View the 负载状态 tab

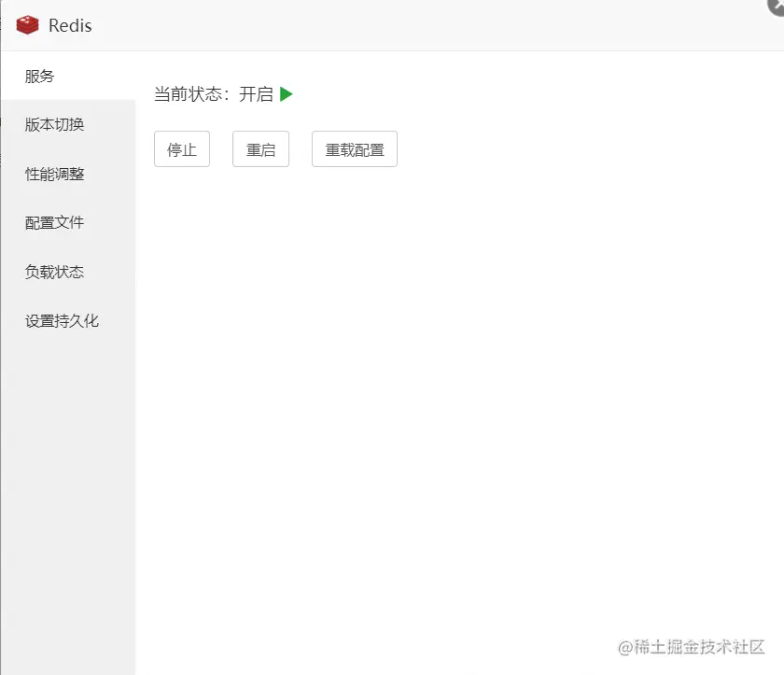pyautogui.click(x=68, y=272)
